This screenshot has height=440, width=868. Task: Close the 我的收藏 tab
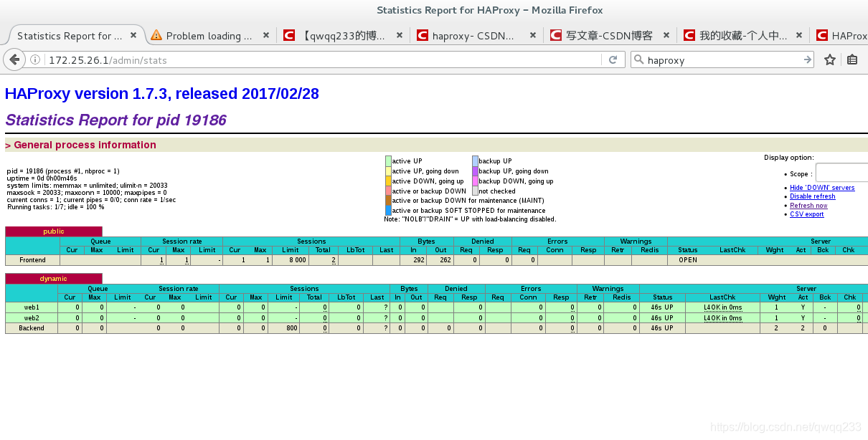click(x=800, y=35)
